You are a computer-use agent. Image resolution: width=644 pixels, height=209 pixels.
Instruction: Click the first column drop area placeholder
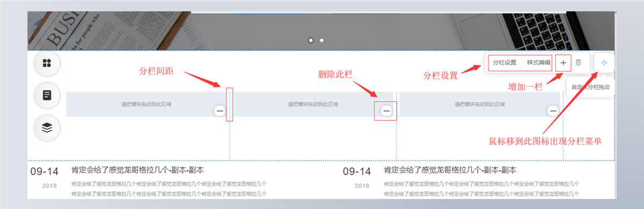click(147, 104)
